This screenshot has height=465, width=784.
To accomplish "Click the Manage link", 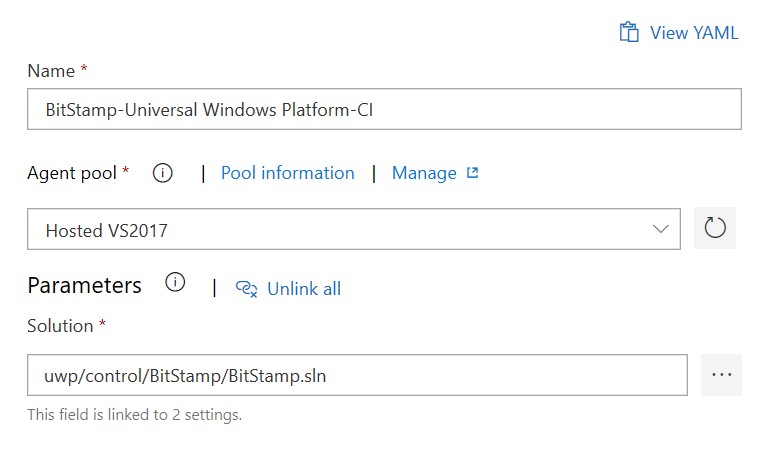I will pos(424,173).
